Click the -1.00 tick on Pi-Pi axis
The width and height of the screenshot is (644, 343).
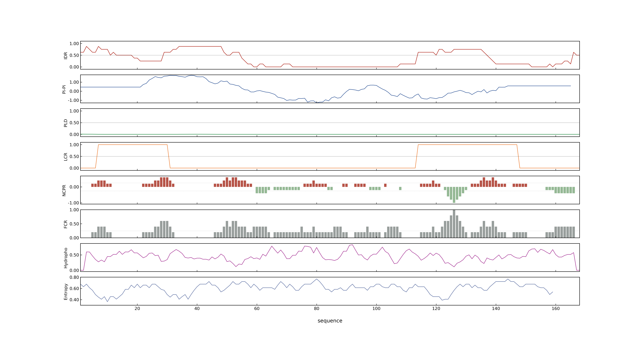click(x=73, y=100)
